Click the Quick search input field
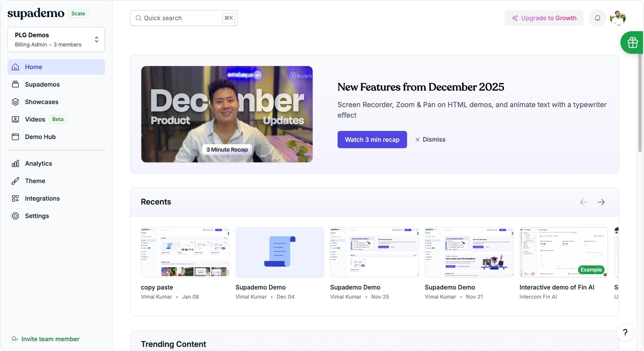The image size is (644, 351). [x=184, y=18]
